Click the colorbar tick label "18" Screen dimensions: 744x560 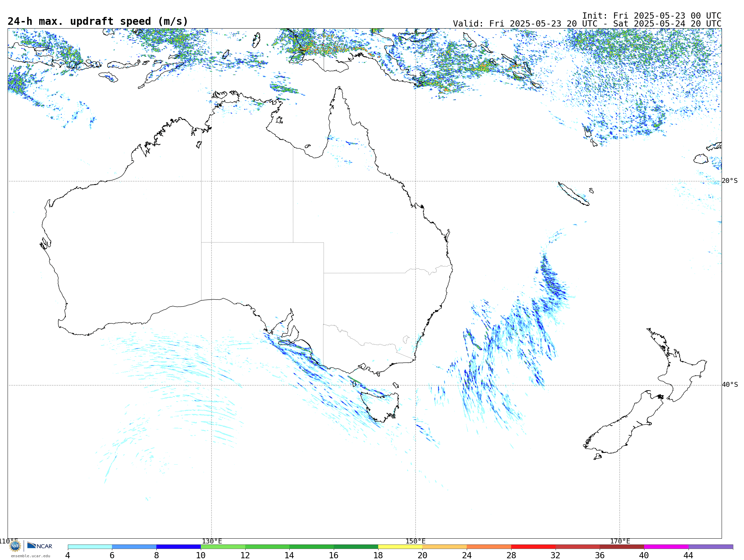[x=378, y=556]
